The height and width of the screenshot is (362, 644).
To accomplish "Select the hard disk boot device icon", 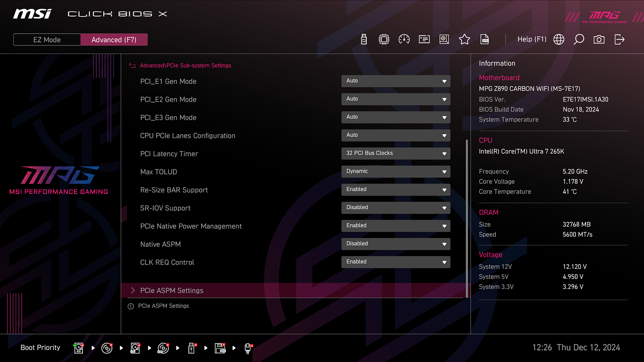I will coord(78,348).
